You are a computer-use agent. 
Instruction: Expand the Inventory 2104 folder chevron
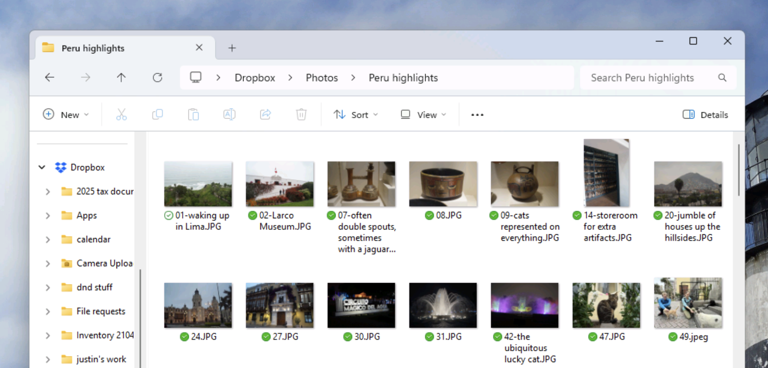coord(48,336)
